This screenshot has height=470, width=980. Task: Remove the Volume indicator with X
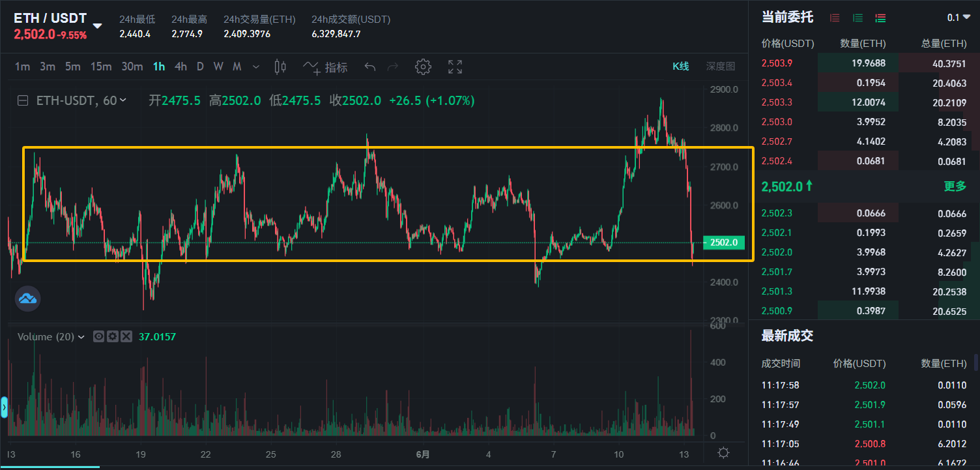126,336
